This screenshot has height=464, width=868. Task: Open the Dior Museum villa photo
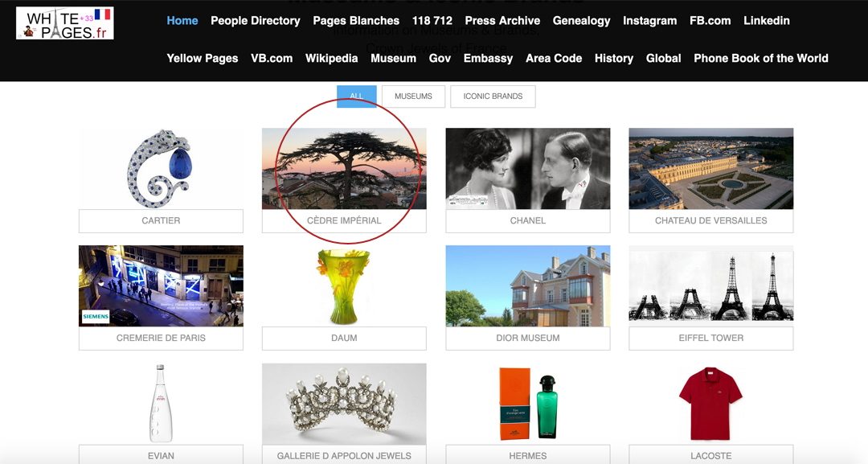point(528,285)
